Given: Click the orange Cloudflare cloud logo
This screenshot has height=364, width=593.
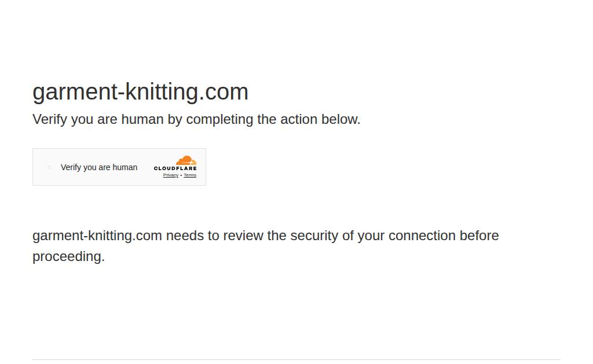Looking at the screenshot, I should click(186, 160).
